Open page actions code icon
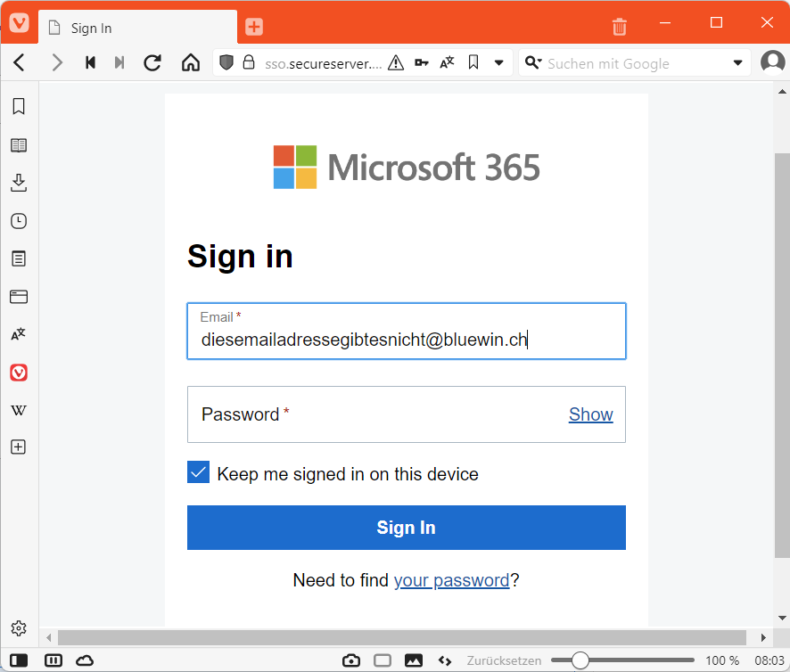Viewport: 790px width, 672px height. click(445, 660)
